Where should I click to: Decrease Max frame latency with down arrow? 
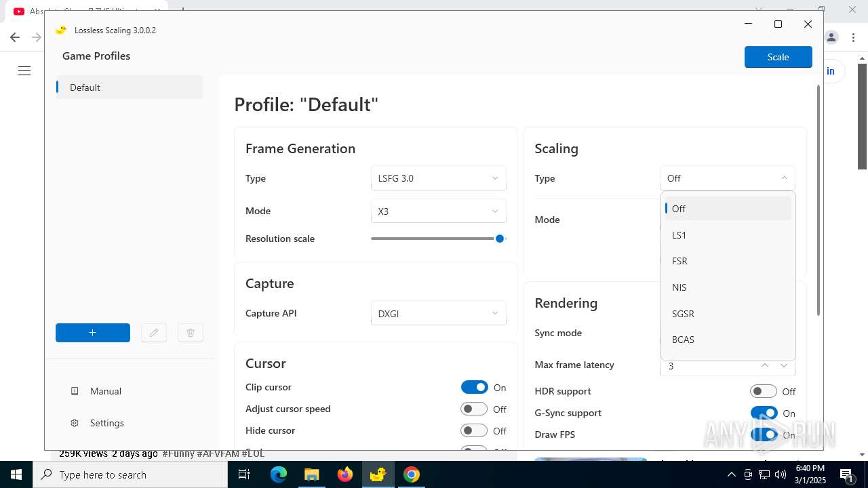pos(784,365)
